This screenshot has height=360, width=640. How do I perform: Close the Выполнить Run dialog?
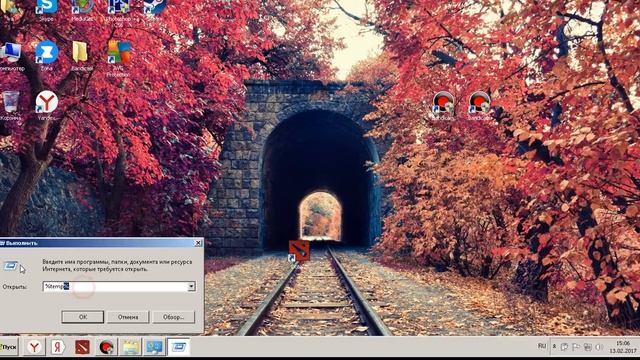click(x=198, y=243)
